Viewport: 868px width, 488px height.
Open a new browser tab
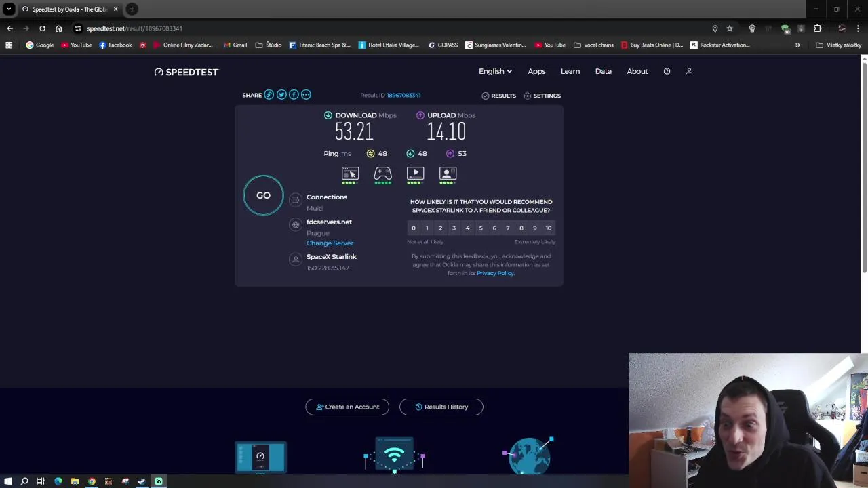(x=132, y=9)
